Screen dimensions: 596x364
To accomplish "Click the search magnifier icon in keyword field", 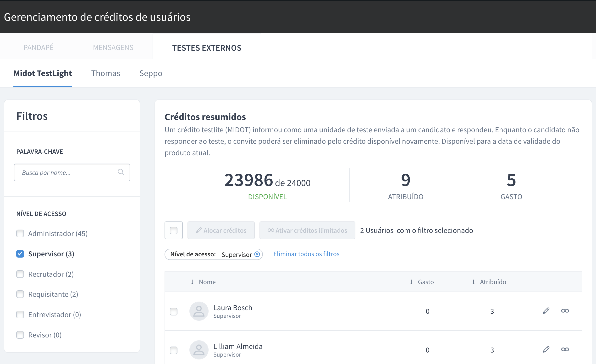I will pos(121,172).
